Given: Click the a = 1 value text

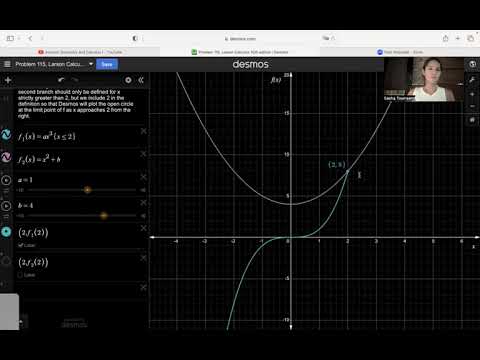Looking at the screenshot, I should (25, 180).
